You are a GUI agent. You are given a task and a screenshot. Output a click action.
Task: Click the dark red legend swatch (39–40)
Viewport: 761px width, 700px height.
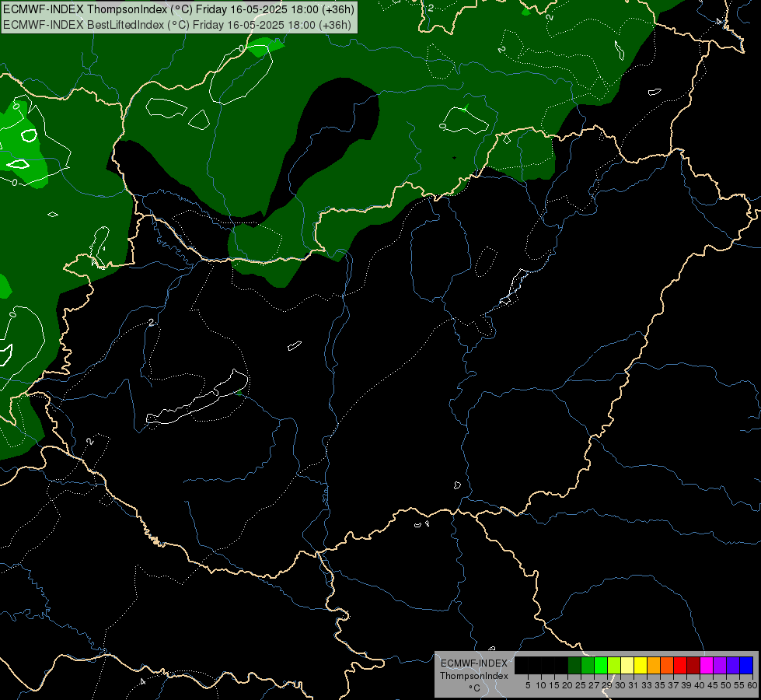[693, 665]
